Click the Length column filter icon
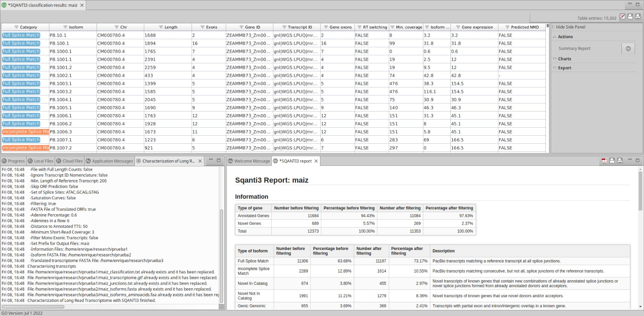 [161, 27]
